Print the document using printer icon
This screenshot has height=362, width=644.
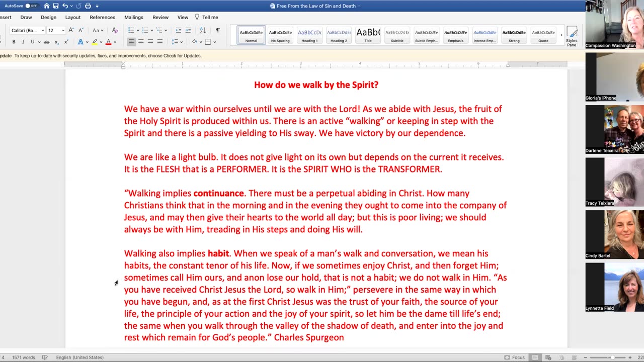(x=88, y=6)
